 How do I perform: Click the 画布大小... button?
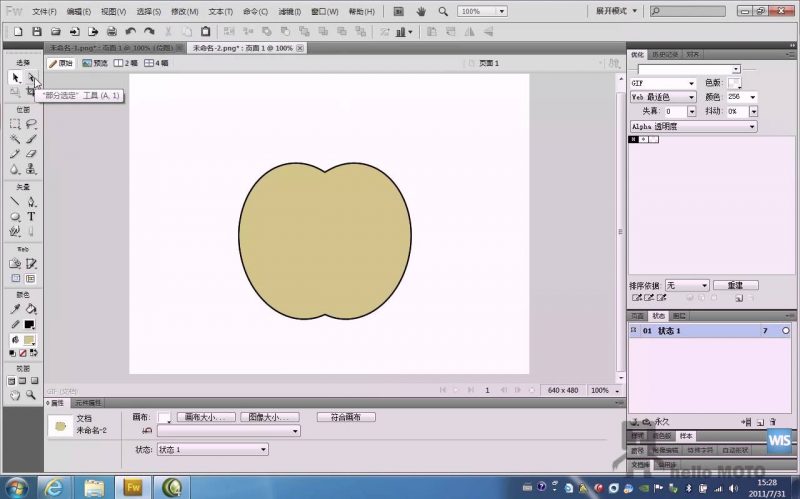206,417
